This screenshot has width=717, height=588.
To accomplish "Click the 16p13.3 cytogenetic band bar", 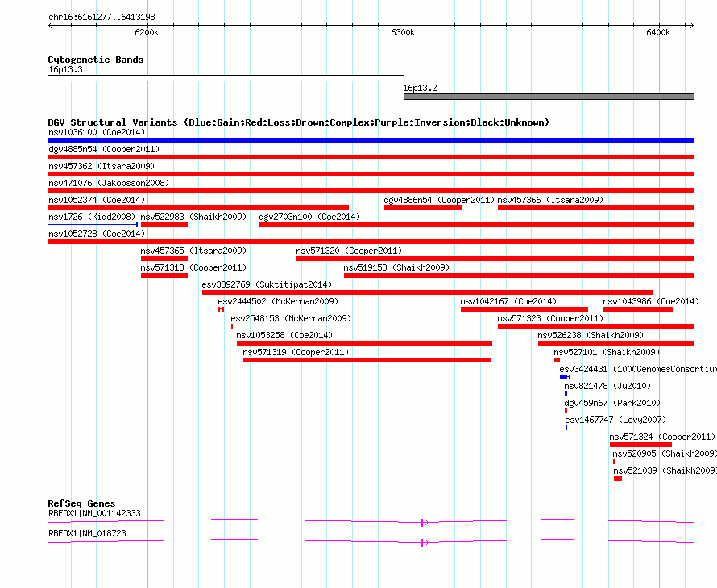I will click(226, 78).
